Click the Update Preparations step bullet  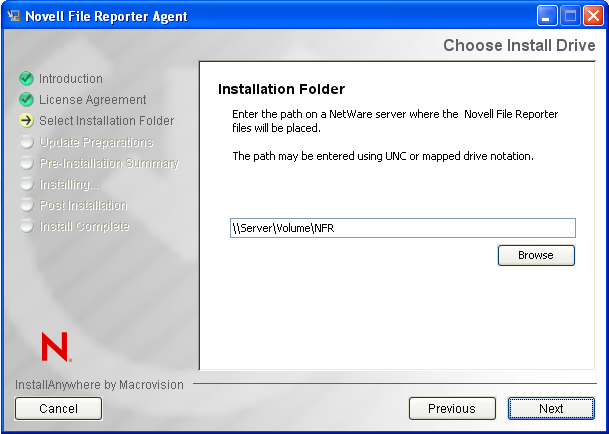point(26,142)
